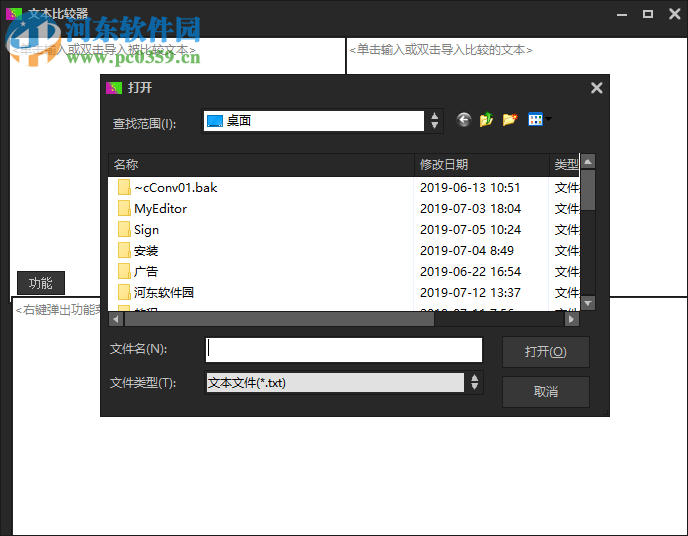Click the 功能 button in main window
Image resolution: width=688 pixels, height=536 pixels.
[41, 283]
